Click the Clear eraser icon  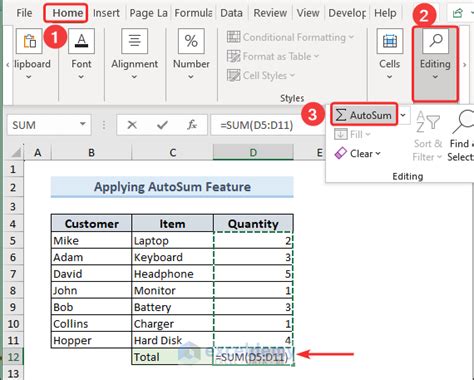pos(341,153)
